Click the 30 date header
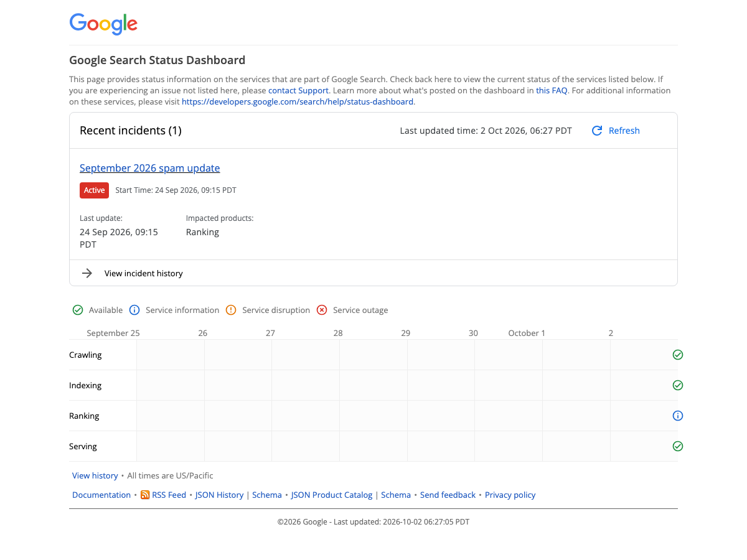Screen dimensions: 747x560 473,333
